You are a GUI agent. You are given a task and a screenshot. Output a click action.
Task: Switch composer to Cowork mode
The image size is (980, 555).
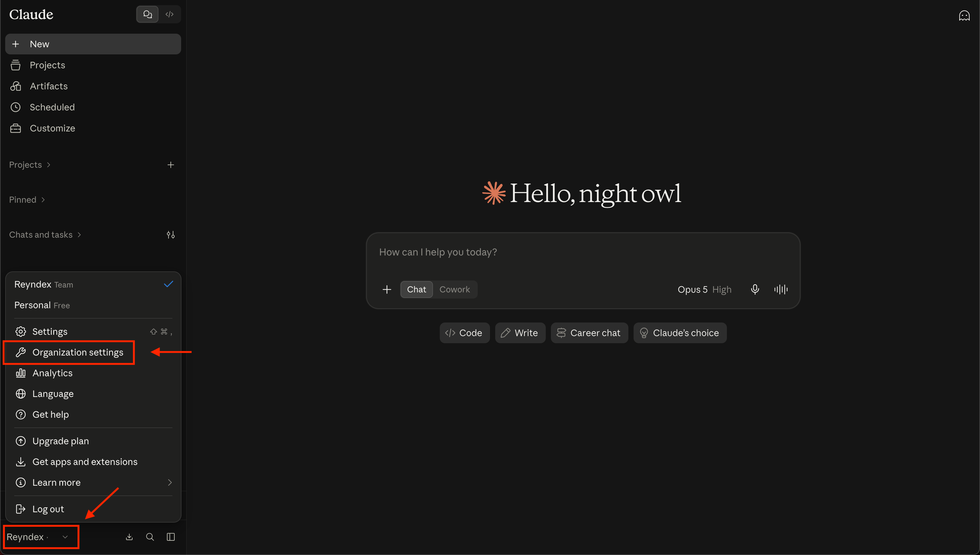pyautogui.click(x=454, y=289)
